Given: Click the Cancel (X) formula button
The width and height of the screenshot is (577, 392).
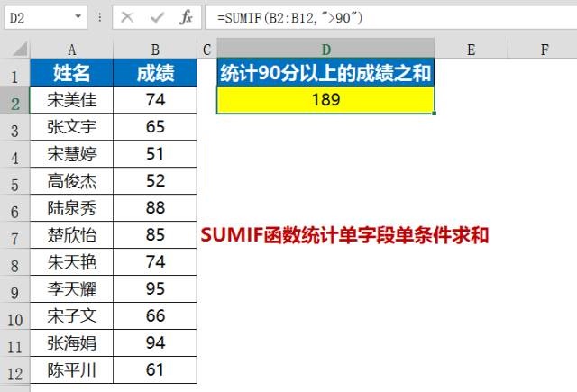Looking at the screenshot, I should [126, 18].
